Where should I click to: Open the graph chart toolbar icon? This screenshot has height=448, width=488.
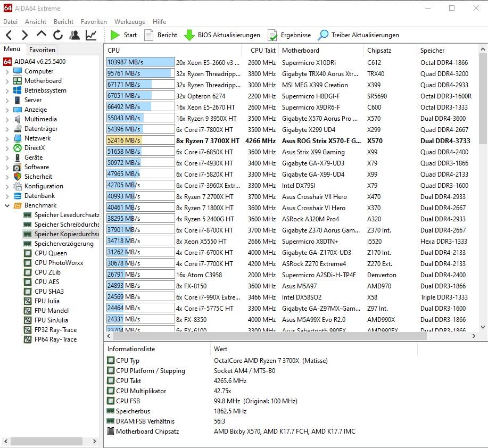coord(91,35)
